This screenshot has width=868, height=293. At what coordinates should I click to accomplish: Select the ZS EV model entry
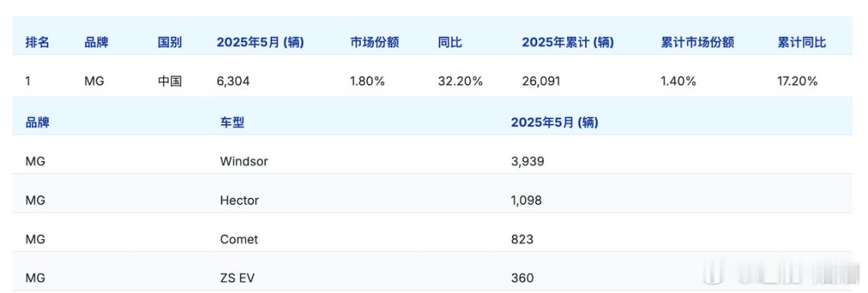[x=237, y=278]
